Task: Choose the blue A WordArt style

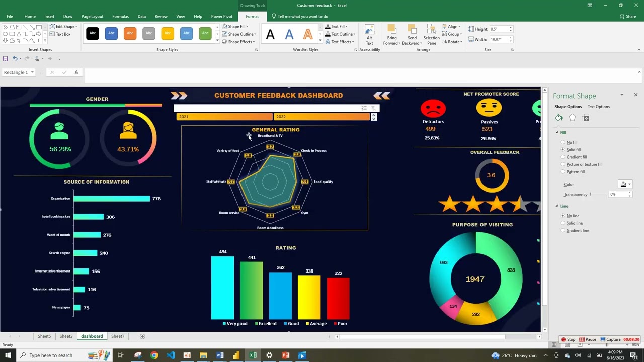Action: (289, 34)
